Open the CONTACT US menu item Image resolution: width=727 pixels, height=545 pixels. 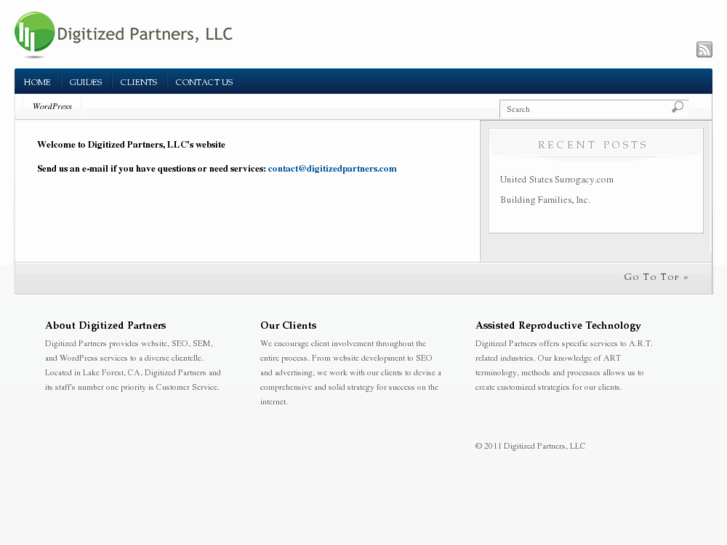204,82
